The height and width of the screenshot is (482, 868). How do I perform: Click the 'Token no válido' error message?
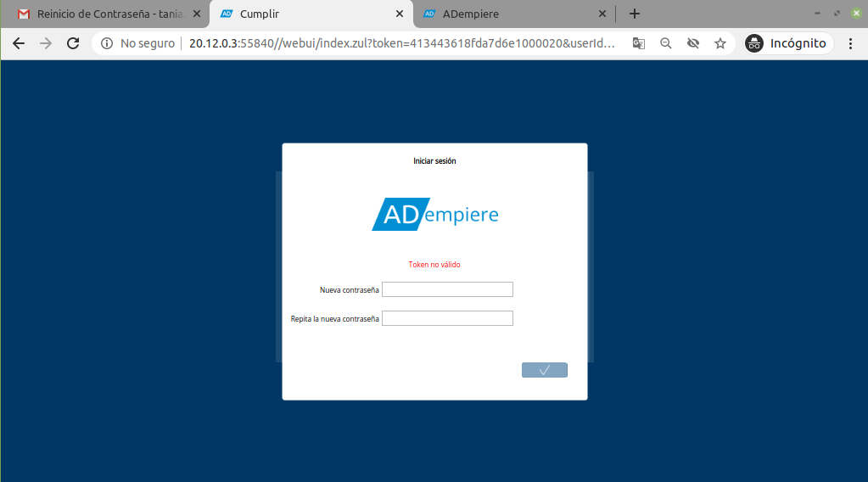pyautogui.click(x=434, y=265)
